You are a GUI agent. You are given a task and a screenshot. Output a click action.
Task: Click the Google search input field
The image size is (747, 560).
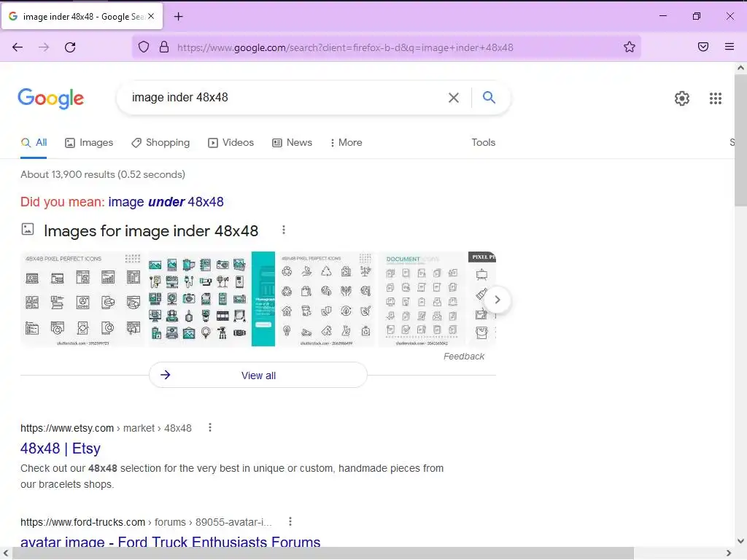click(x=286, y=98)
